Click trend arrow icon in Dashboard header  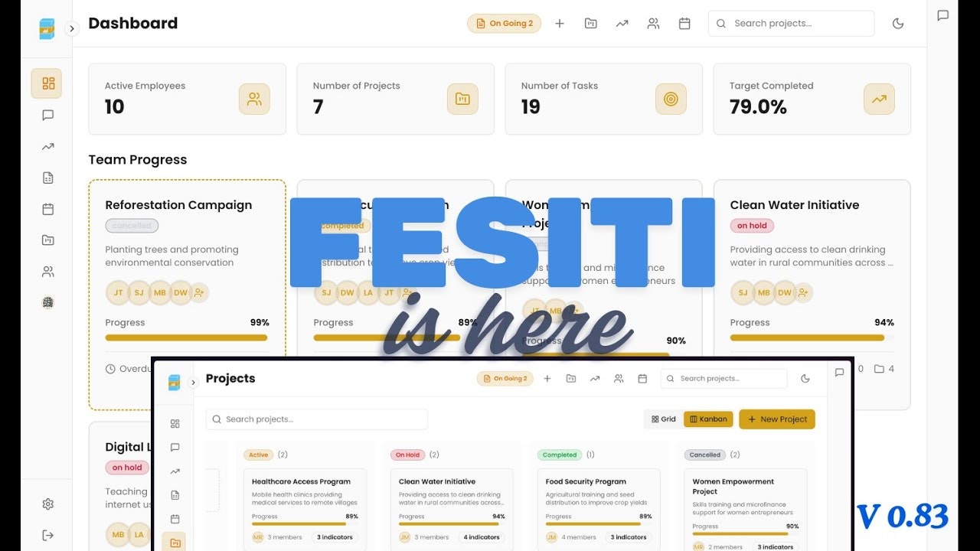(x=622, y=24)
